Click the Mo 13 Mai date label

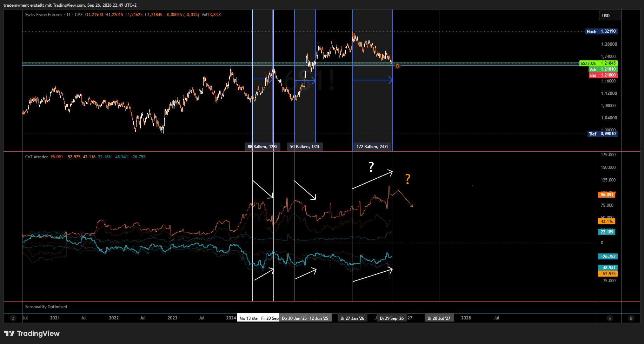coord(249,318)
